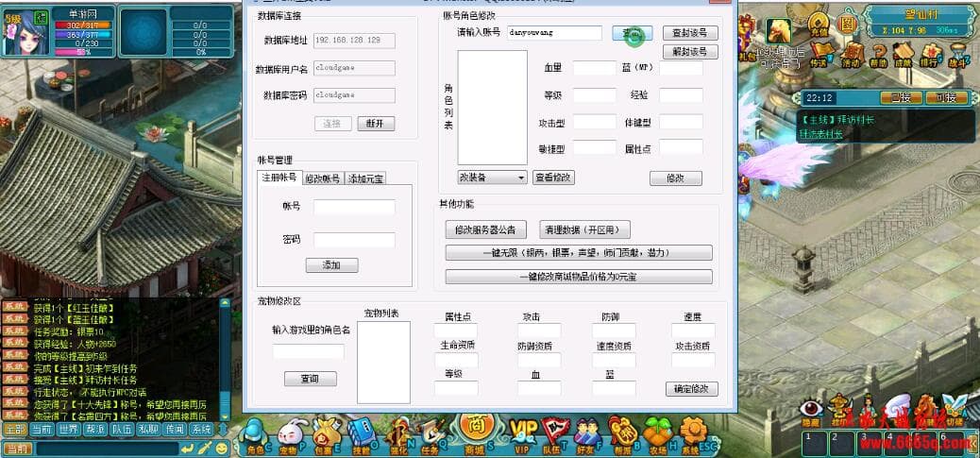980x458 pixels.
Task: Click the 请输入帐号 account input field
Action: click(554, 32)
